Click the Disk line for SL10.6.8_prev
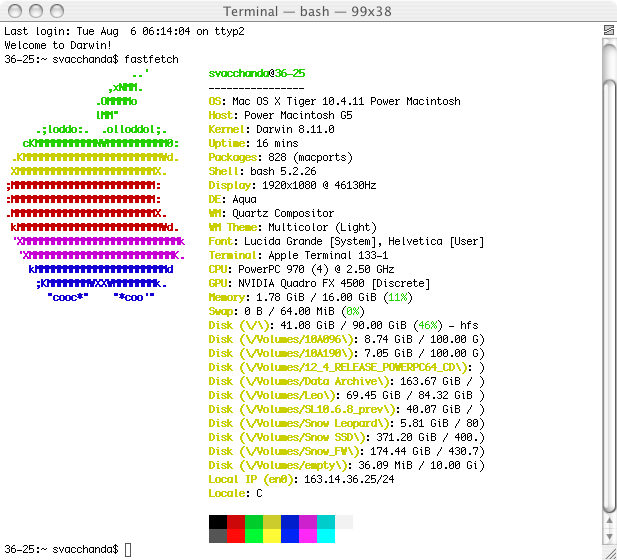The image size is (617, 560). (347, 409)
